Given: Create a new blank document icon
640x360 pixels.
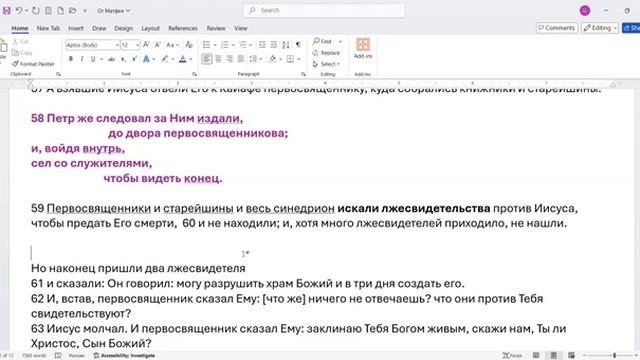Looking at the screenshot, I should pyautogui.click(x=60, y=11).
